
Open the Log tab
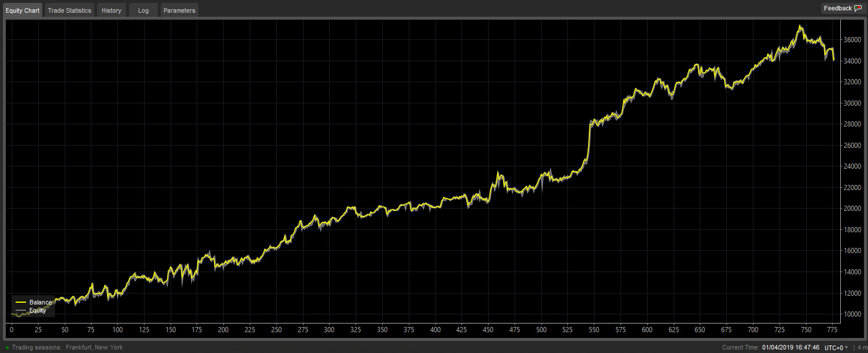[143, 10]
